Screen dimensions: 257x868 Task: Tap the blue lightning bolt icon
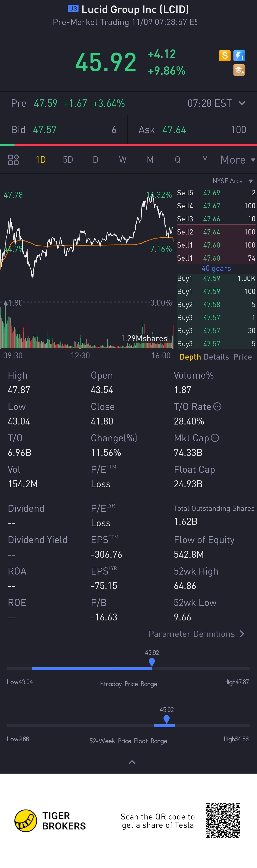click(x=239, y=56)
